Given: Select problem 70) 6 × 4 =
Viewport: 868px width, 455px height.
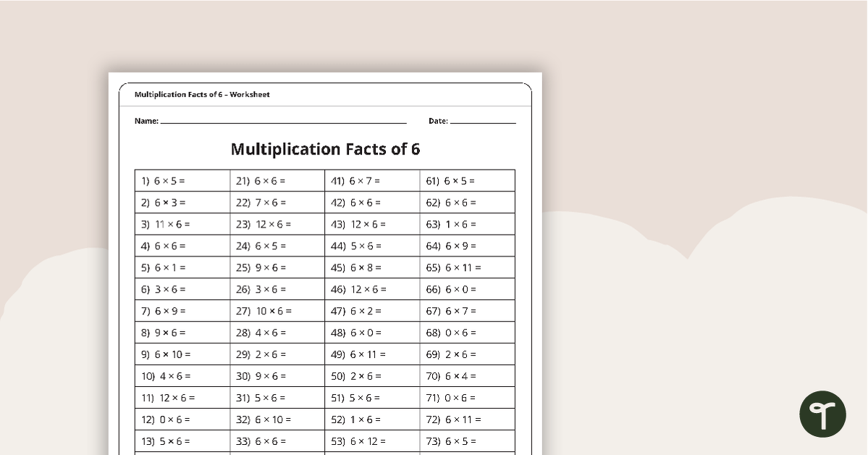Looking at the screenshot, I should [x=450, y=376].
